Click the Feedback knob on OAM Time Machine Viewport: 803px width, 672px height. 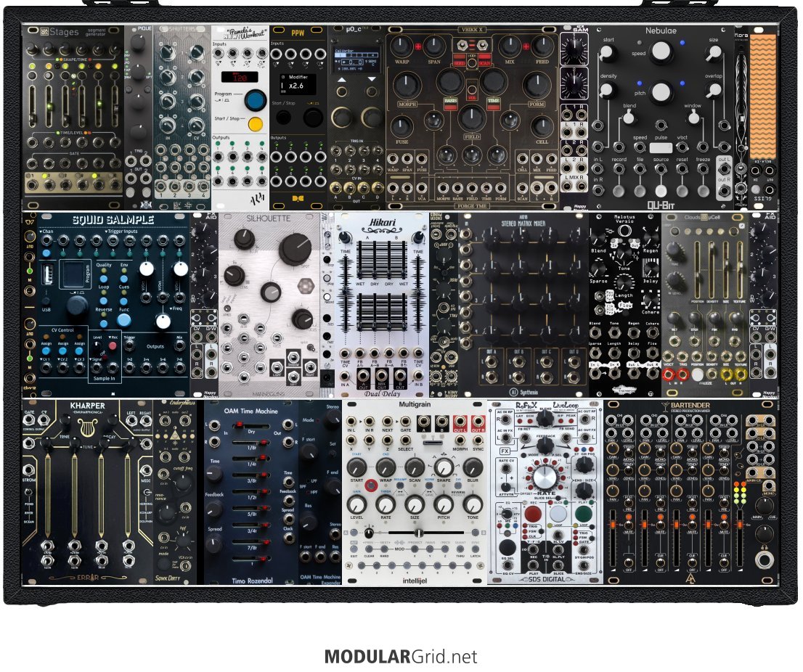coord(215,509)
